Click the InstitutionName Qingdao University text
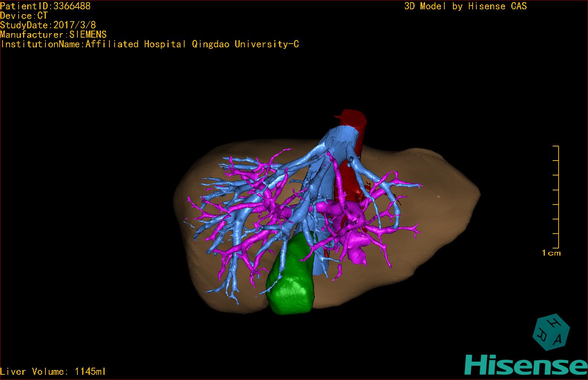Viewport: 588px width, 380px height. (150, 44)
